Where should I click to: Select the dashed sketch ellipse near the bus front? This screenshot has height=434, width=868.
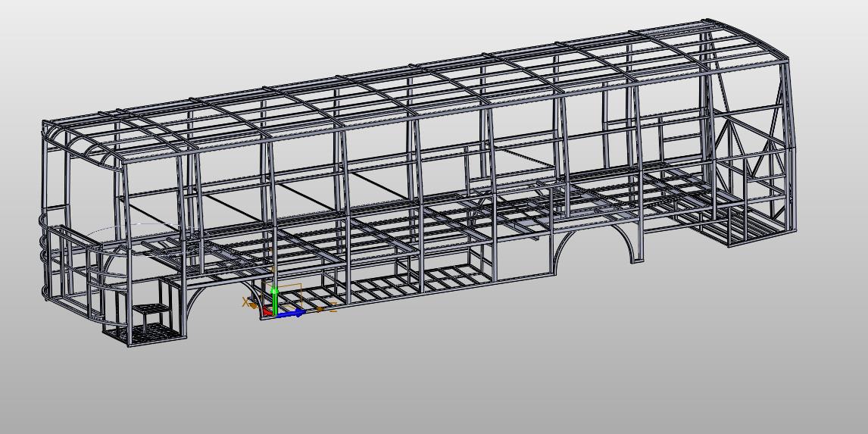143,239
